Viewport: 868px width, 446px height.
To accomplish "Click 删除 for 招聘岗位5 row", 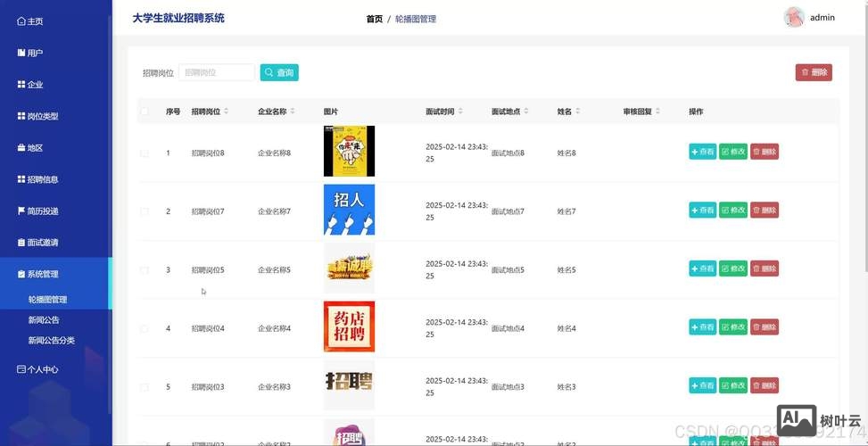I will coord(765,268).
